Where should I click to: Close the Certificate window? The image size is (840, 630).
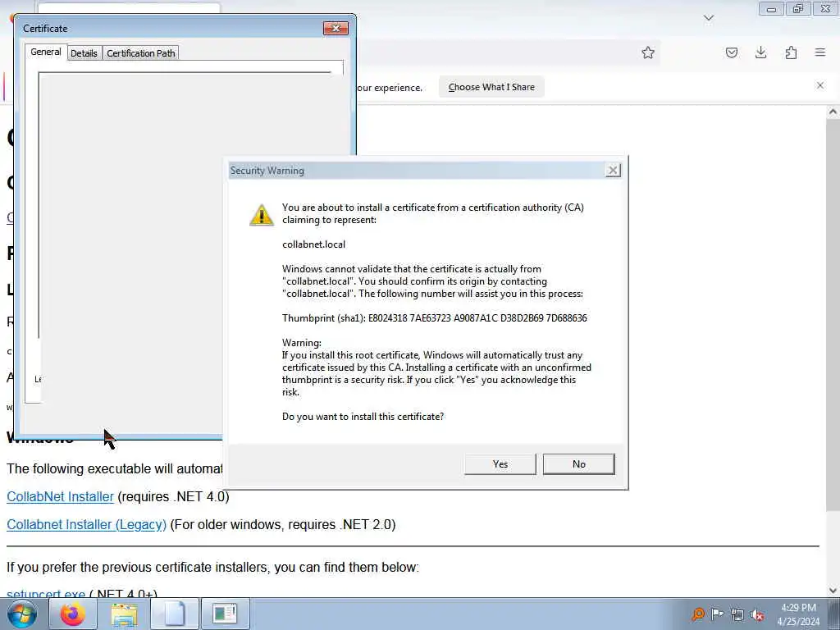click(336, 29)
